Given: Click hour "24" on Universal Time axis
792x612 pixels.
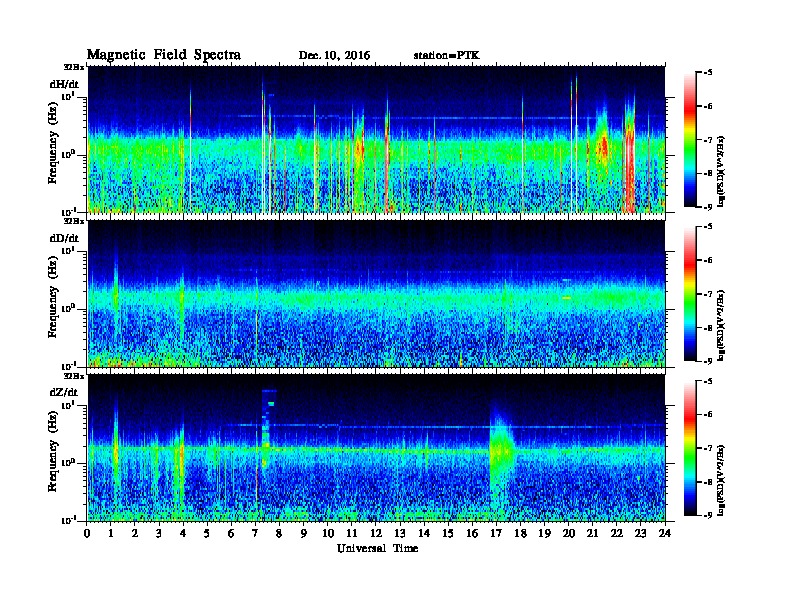Looking at the screenshot, I should 665,533.
